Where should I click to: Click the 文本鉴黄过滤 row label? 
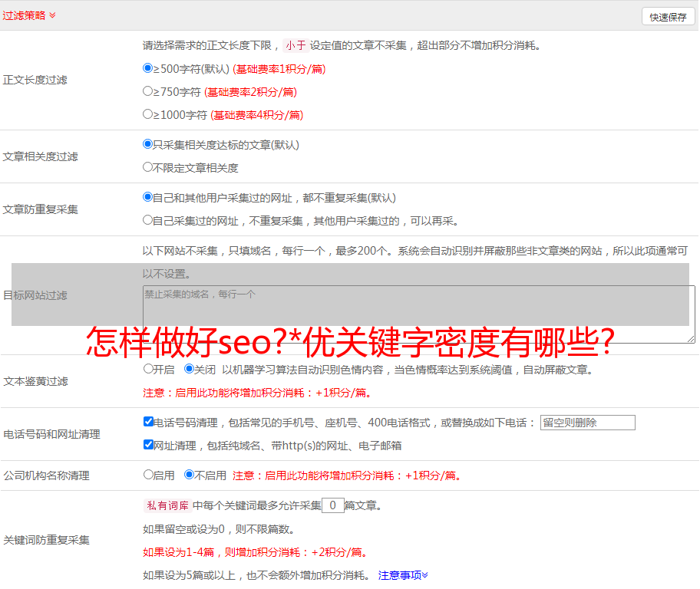[x=36, y=381]
